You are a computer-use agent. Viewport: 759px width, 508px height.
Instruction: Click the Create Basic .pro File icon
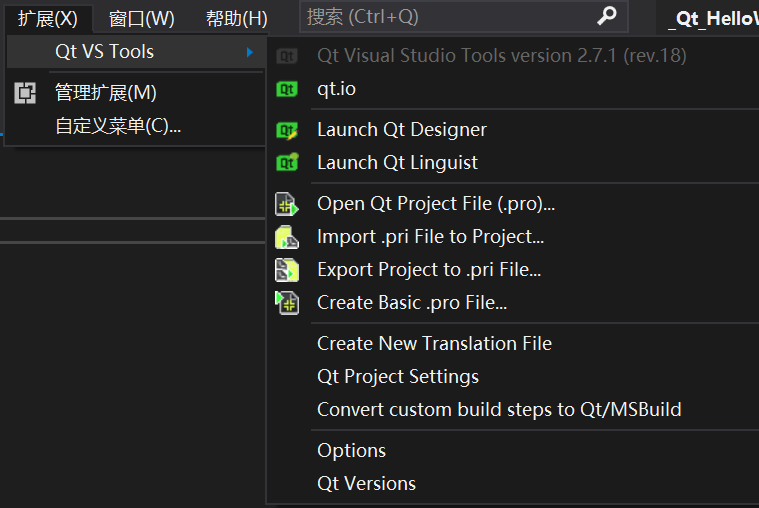click(x=287, y=302)
